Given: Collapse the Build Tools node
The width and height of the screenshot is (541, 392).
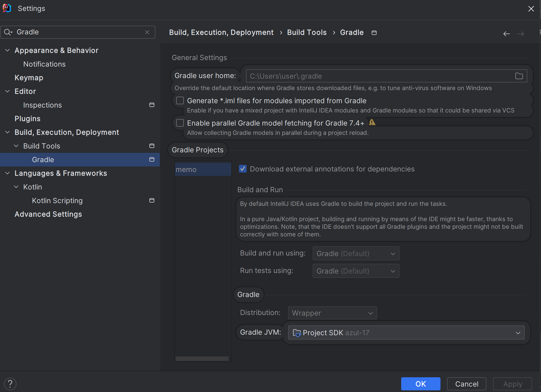Looking at the screenshot, I should click(16, 146).
